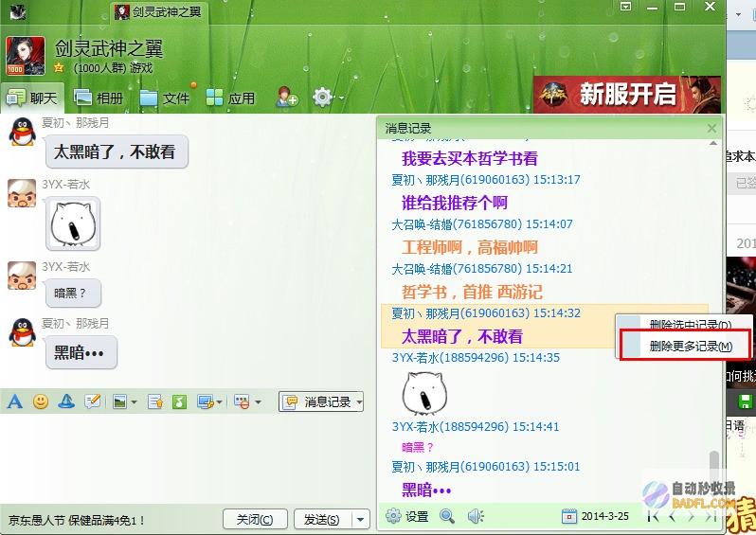Click the 关闭(C) button
The width and height of the screenshot is (756, 535).
tap(255, 520)
